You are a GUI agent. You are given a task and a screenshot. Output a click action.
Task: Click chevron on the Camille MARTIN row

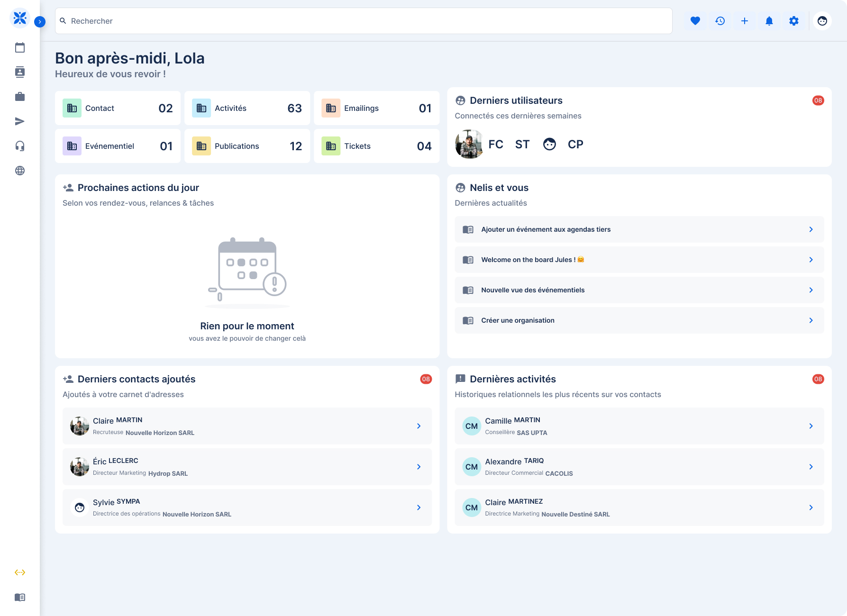[811, 426]
